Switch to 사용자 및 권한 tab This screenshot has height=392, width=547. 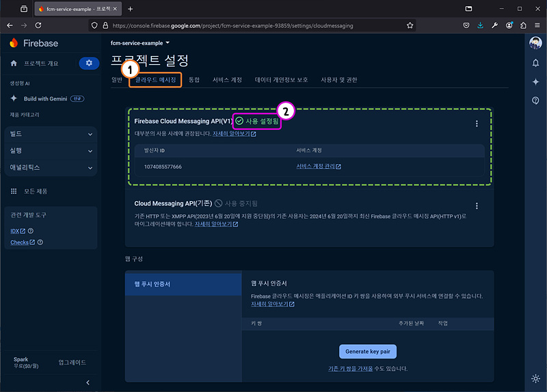click(338, 80)
